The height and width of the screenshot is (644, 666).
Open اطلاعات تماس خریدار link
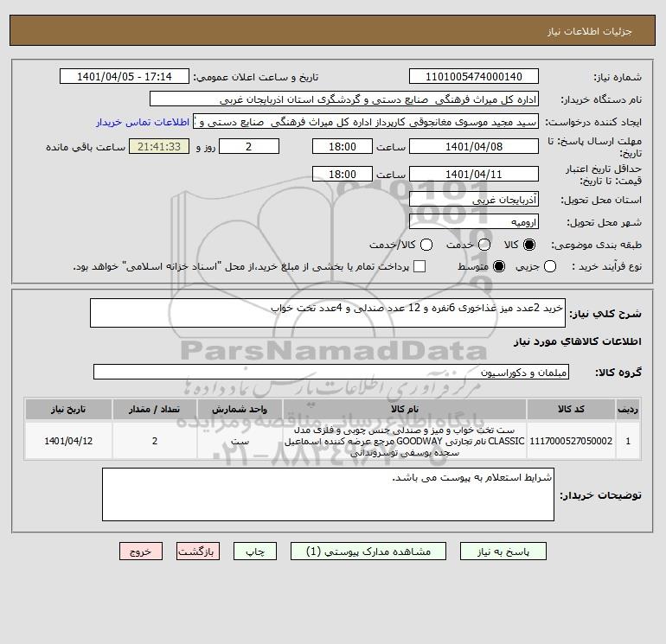(143, 122)
